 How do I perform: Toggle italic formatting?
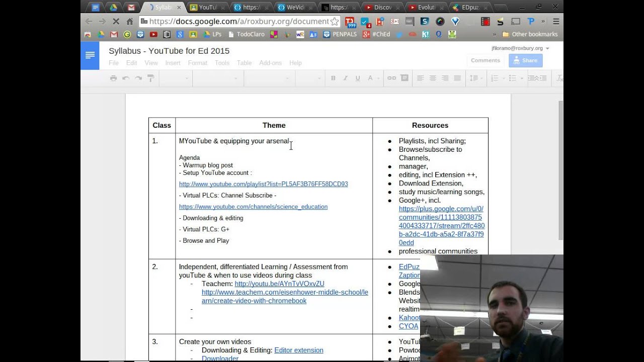click(x=345, y=78)
